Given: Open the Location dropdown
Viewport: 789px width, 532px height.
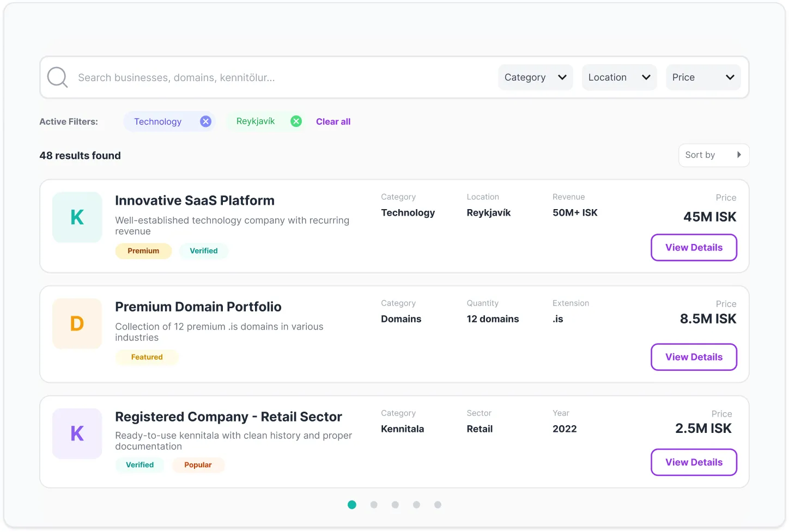Looking at the screenshot, I should coord(619,77).
